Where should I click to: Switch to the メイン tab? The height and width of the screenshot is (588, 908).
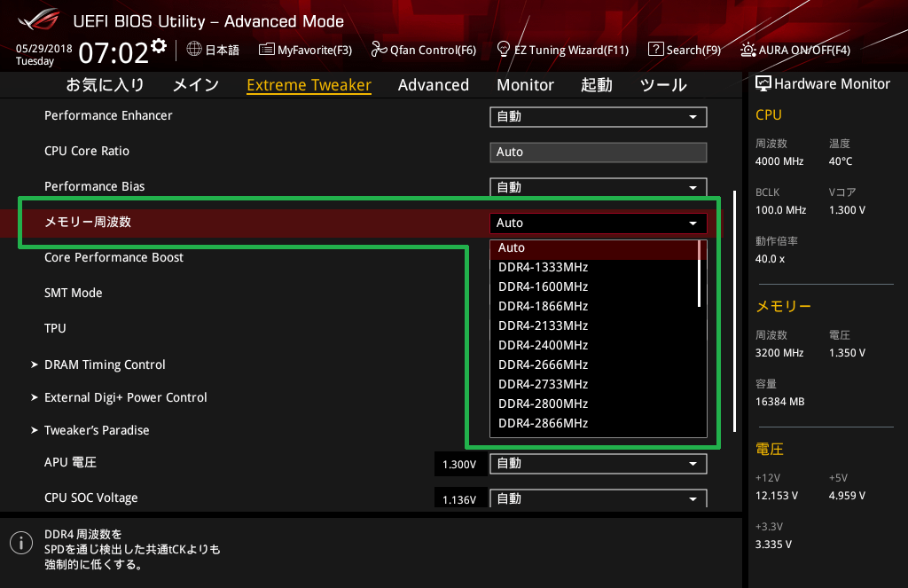(196, 84)
